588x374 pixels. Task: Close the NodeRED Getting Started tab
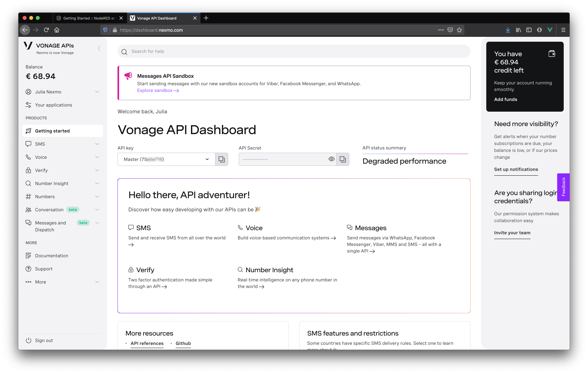(x=121, y=18)
